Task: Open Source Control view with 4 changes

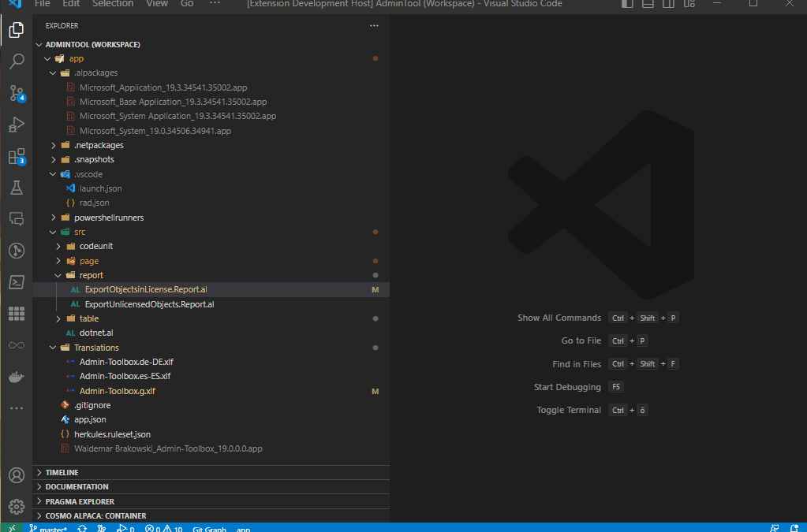Action: click(x=17, y=93)
